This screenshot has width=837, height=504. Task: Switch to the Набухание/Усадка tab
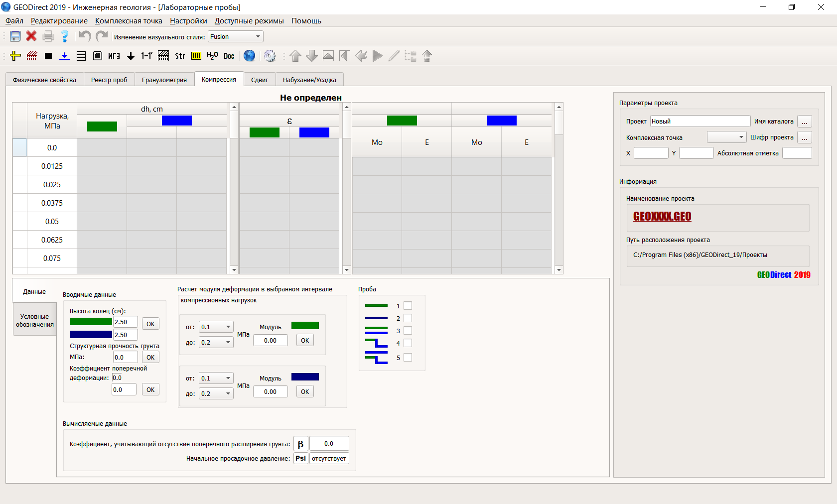pyautogui.click(x=309, y=80)
